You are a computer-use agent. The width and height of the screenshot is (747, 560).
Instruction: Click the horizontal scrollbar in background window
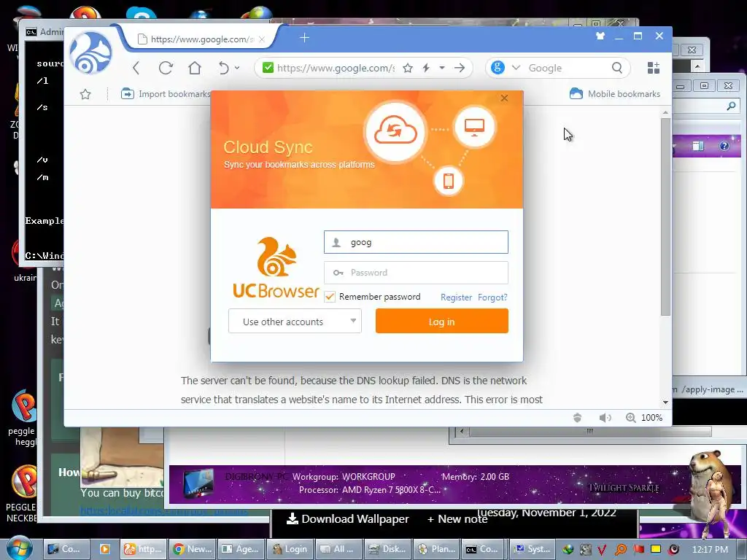tap(589, 432)
